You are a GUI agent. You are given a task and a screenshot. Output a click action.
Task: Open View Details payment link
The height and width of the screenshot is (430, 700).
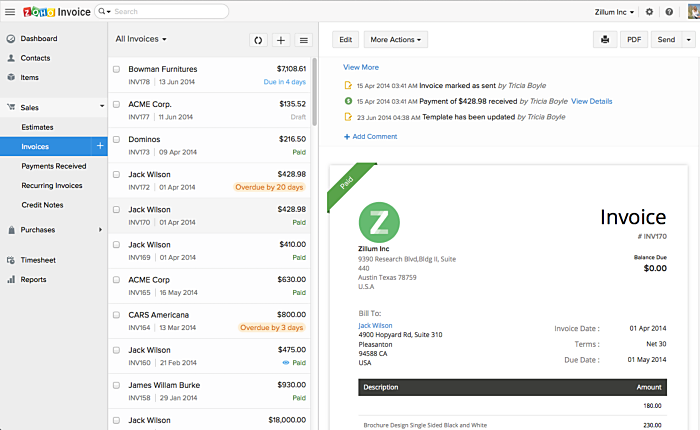click(x=592, y=101)
